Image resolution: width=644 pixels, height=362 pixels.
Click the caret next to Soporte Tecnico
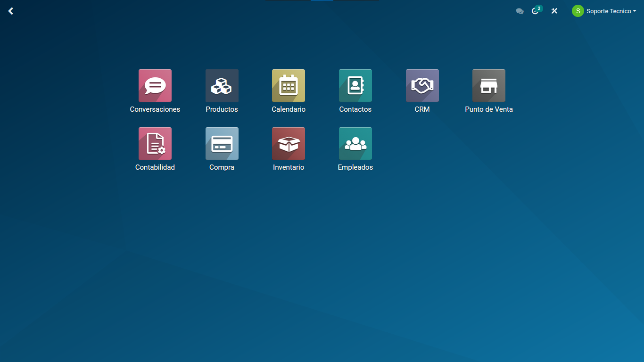pyautogui.click(x=635, y=11)
